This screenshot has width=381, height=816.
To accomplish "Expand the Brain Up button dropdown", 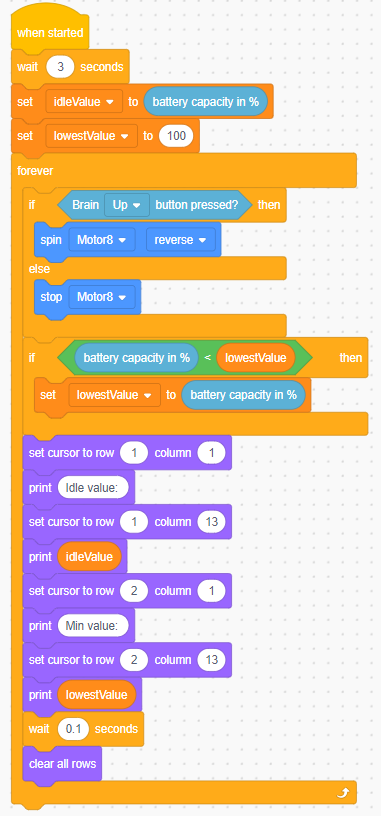I will 127,205.
